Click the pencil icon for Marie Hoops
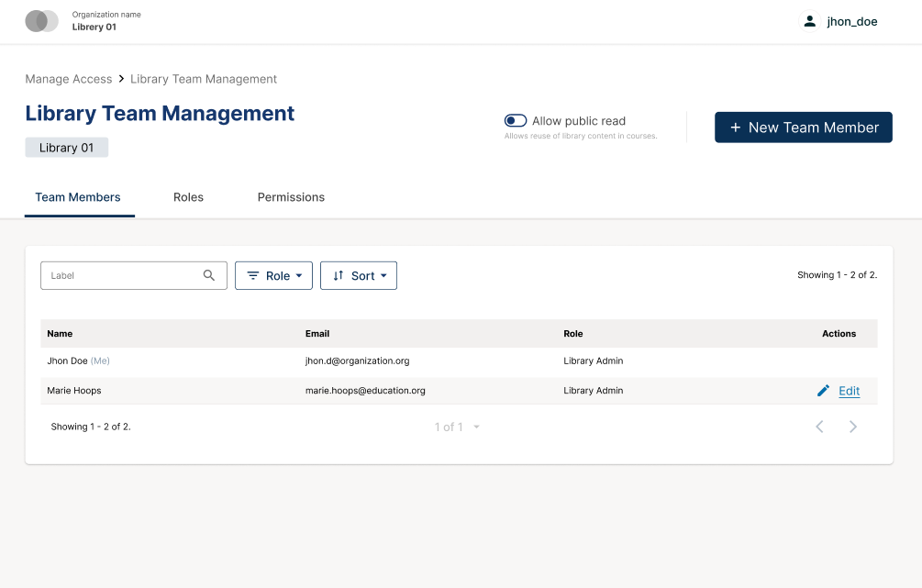Screen dimensions: 922x588 [823, 391]
